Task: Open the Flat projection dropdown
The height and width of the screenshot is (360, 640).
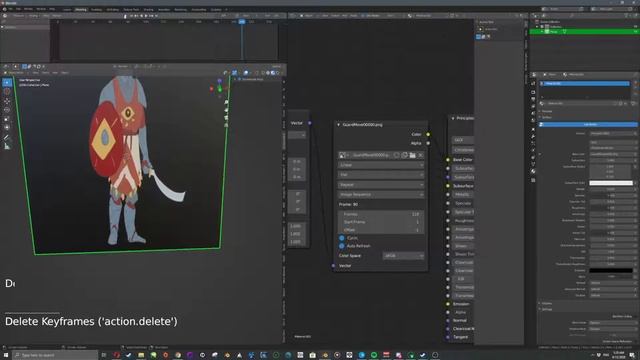Action: (x=381, y=175)
